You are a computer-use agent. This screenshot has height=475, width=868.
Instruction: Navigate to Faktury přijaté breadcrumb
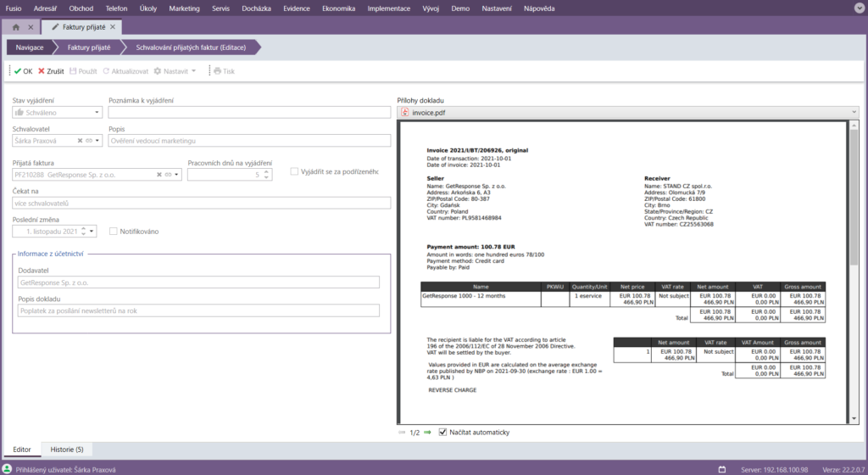[89, 47]
